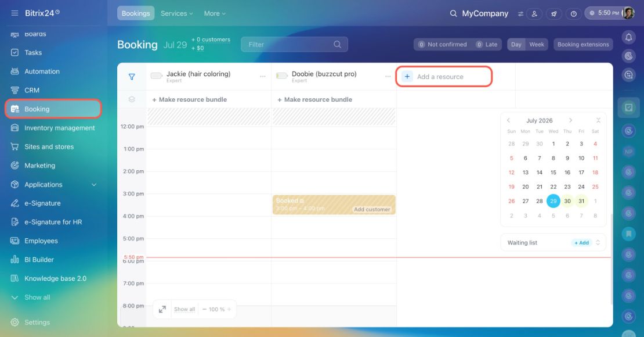Open the help question mark icon
This screenshot has height=337, width=644.
tap(573, 13)
